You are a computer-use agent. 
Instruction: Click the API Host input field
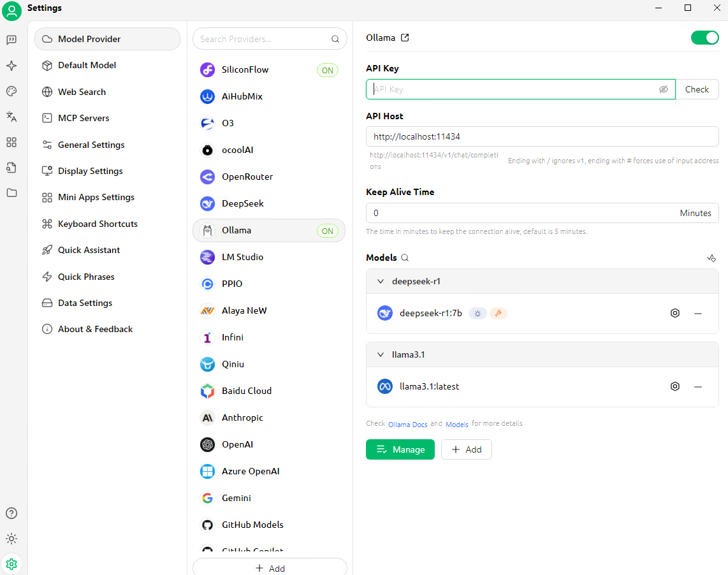pyautogui.click(x=542, y=136)
